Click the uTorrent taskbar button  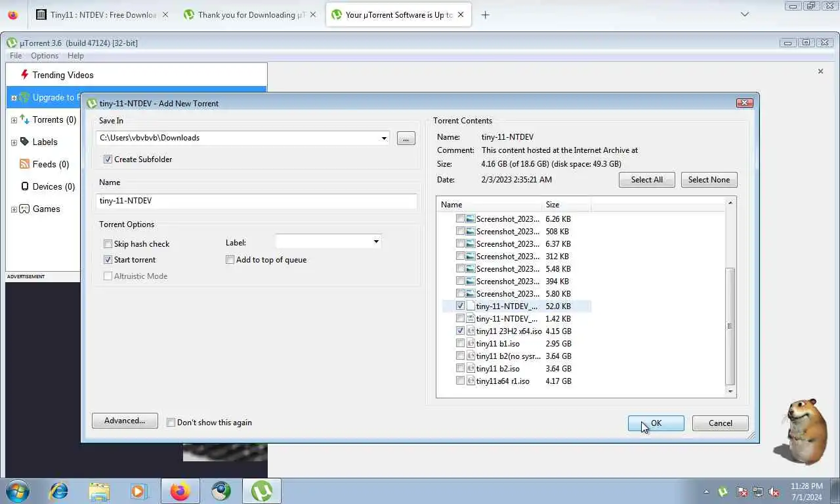tap(262, 491)
